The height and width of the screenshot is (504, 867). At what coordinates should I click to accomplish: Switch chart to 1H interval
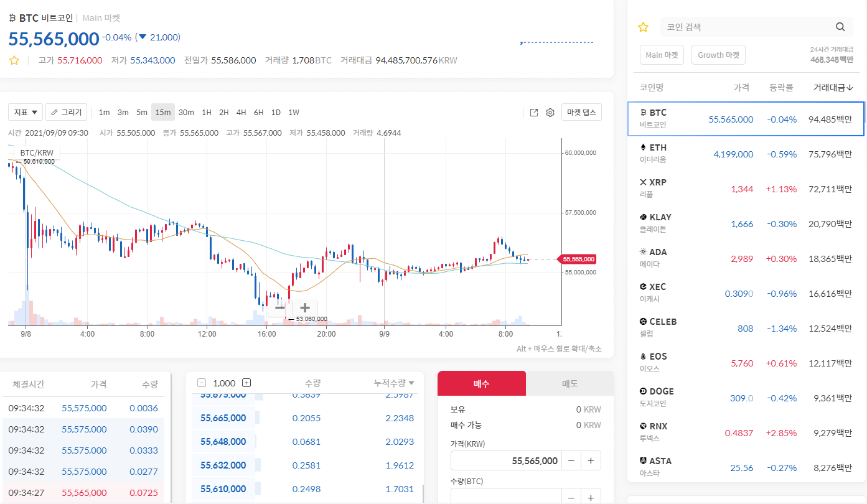[x=206, y=113]
